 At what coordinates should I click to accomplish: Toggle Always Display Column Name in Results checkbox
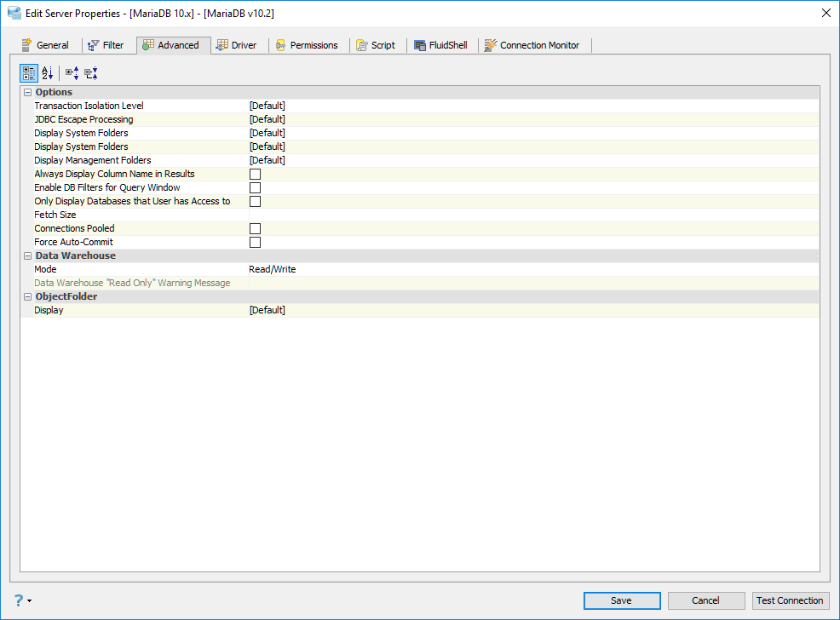tap(255, 174)
